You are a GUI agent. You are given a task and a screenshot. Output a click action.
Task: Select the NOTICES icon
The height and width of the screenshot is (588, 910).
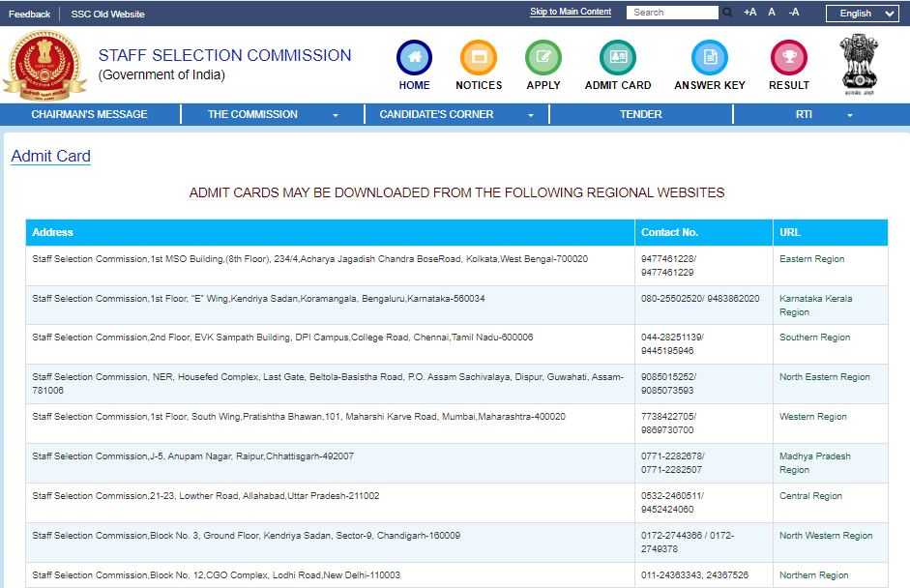(x=478, y=58)
